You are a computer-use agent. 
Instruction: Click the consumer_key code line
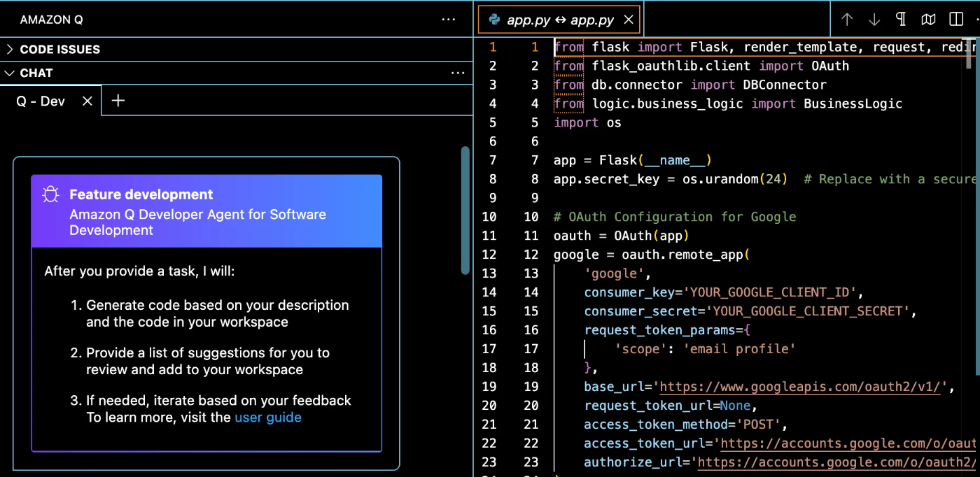pos(724,292)
